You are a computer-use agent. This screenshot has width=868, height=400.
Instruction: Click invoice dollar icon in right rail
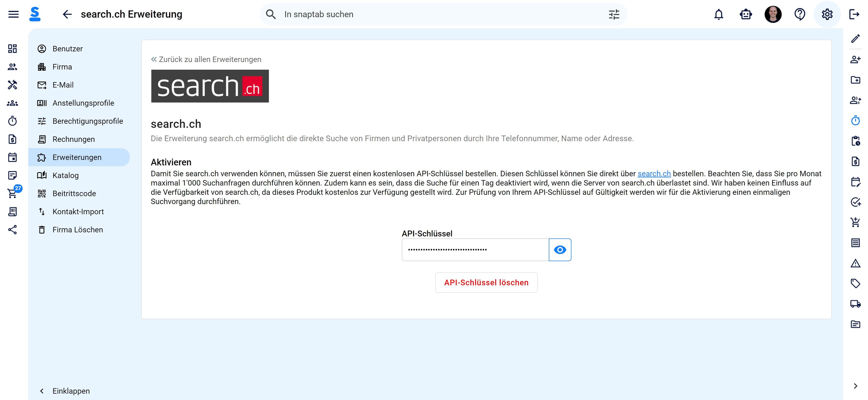pos(855,161)
